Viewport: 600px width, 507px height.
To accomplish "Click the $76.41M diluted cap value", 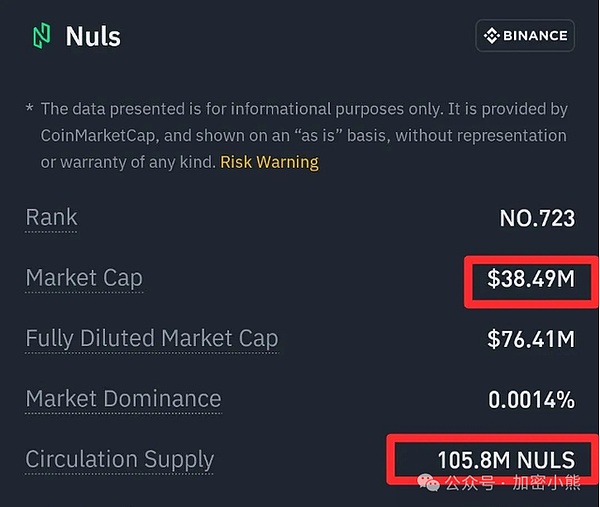I will pyautogui.click(x=531, y=340).
